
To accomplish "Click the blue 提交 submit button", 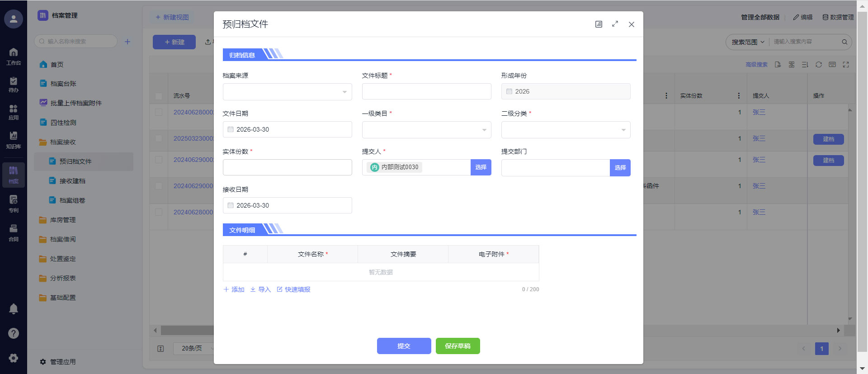I will pyautogui.click(x=404, y=346).
